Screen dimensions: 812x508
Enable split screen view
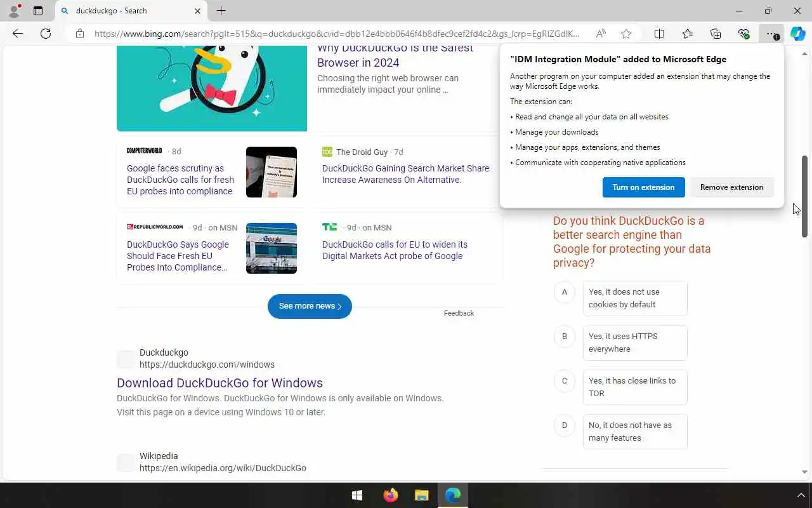coord(659,34)
